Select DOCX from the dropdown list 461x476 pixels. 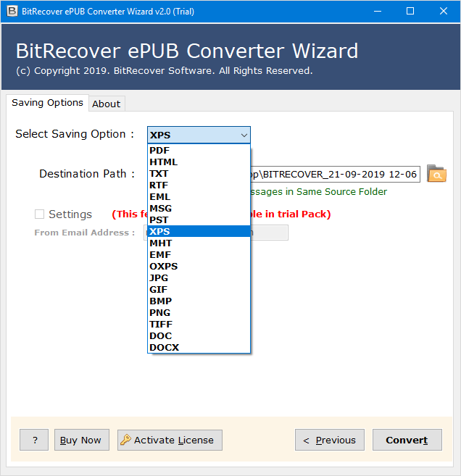click(199, 347)
